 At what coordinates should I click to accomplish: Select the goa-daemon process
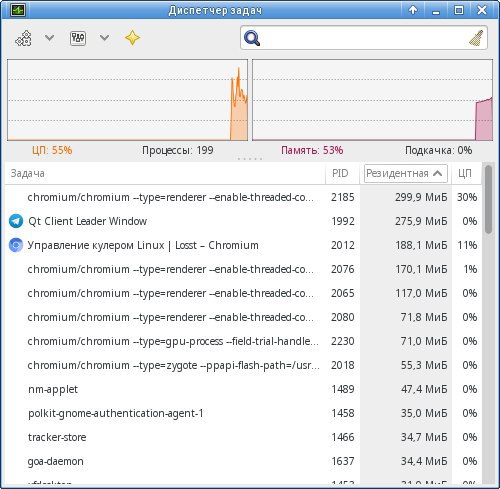[243, 461]
